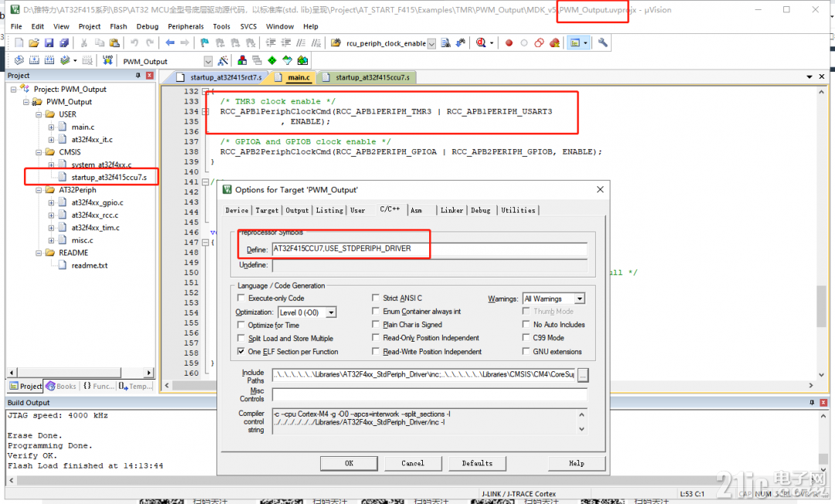835x504 pixels.
Task: Collapse the CMSIS group node
Action: (39, 152)
